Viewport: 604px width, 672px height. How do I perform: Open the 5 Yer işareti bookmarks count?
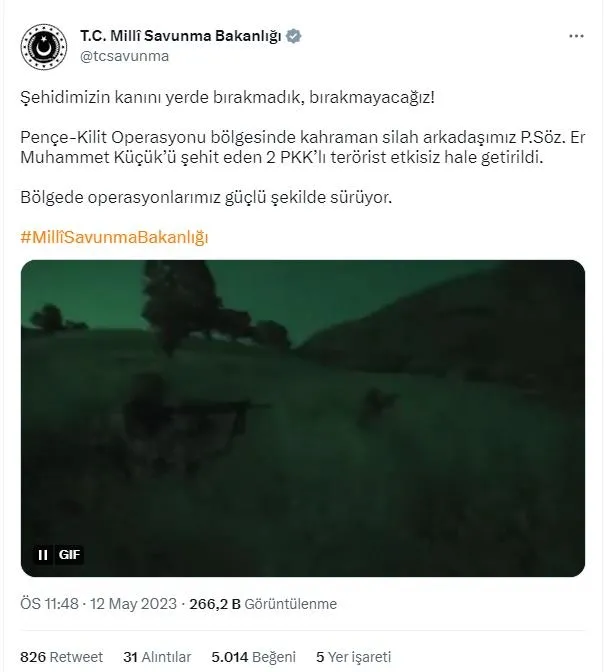pos(353,657)
